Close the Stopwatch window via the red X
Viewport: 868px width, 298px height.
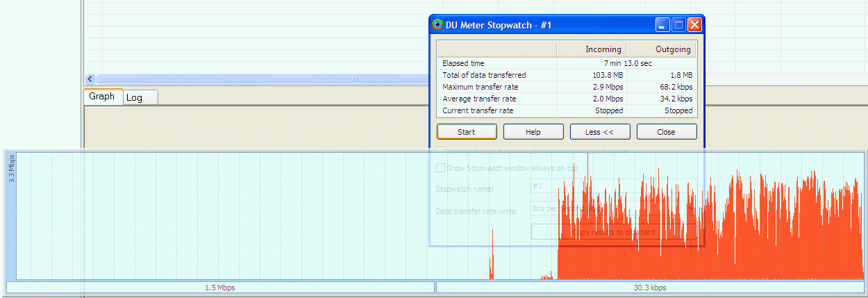click(694, 25)
